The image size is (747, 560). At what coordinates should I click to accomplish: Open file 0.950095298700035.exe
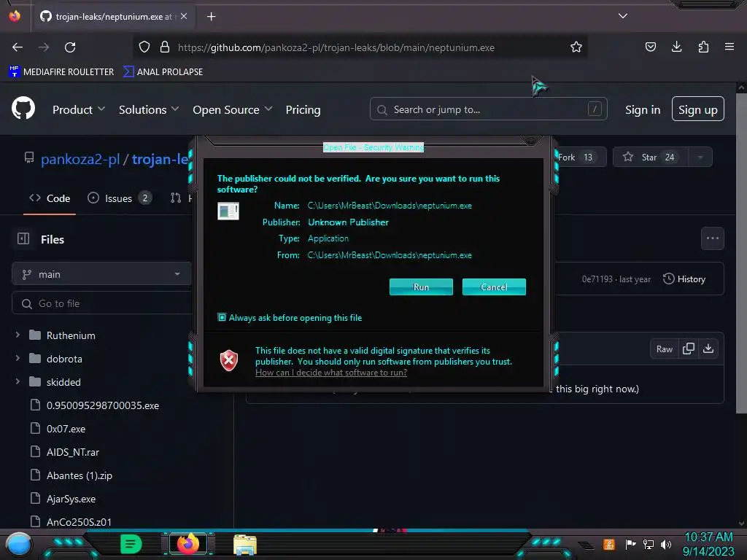102,405
